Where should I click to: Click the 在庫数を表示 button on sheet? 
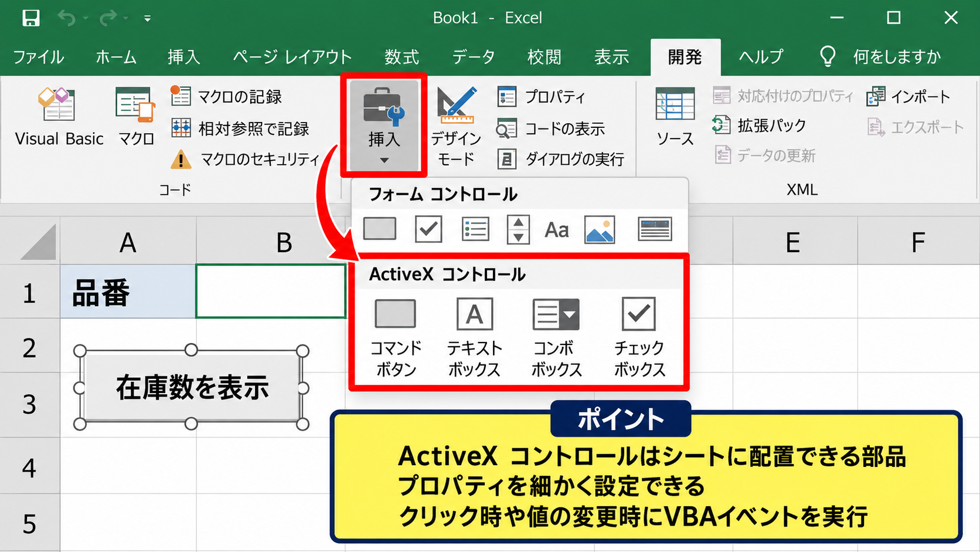(x=191, y=387)
